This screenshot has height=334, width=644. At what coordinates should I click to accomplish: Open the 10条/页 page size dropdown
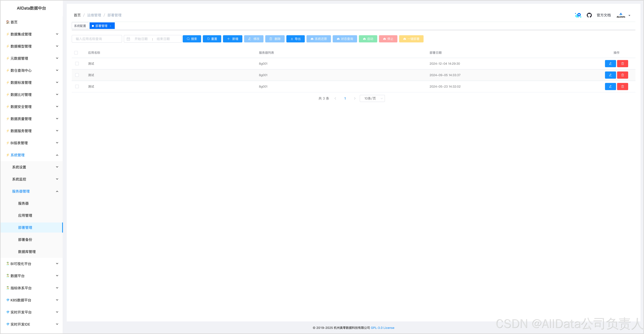point(372,99)
